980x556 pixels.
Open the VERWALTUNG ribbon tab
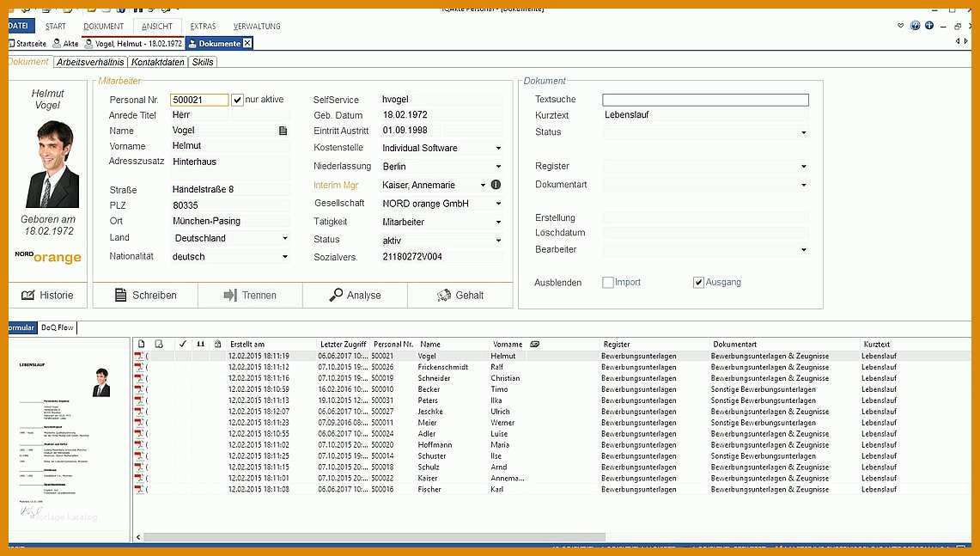257,27
